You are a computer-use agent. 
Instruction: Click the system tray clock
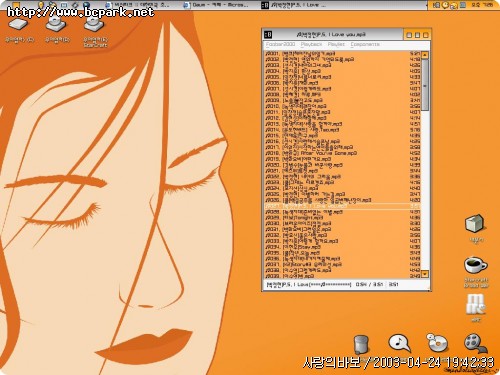(482, 5)
